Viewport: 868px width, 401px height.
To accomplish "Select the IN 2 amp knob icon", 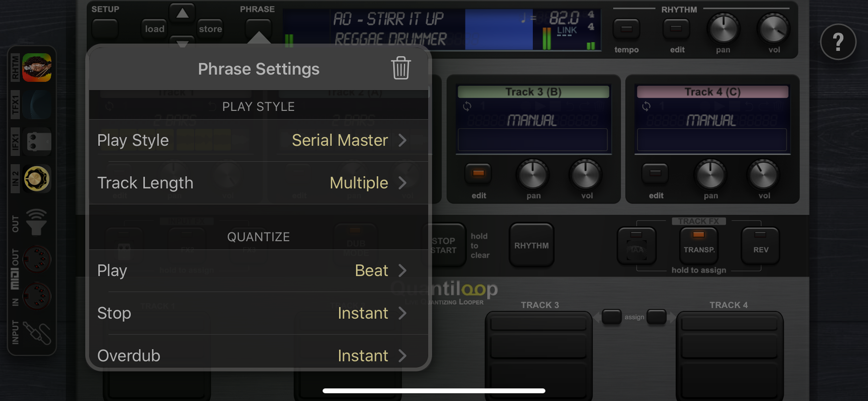I will pyautogui.click(x=37, y=179).
